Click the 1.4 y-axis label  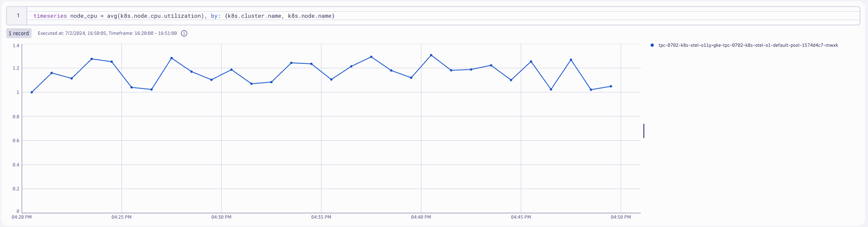point(16,46)
